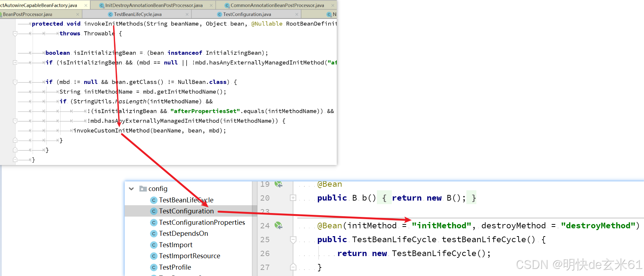Click the "initMethod" string literal
The height and width of the screenshot is (276, 644).
click(442, 225)
